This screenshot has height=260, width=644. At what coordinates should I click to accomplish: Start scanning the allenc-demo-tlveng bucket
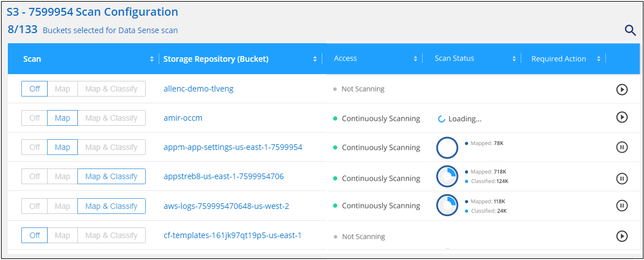[x=622, y=89]
